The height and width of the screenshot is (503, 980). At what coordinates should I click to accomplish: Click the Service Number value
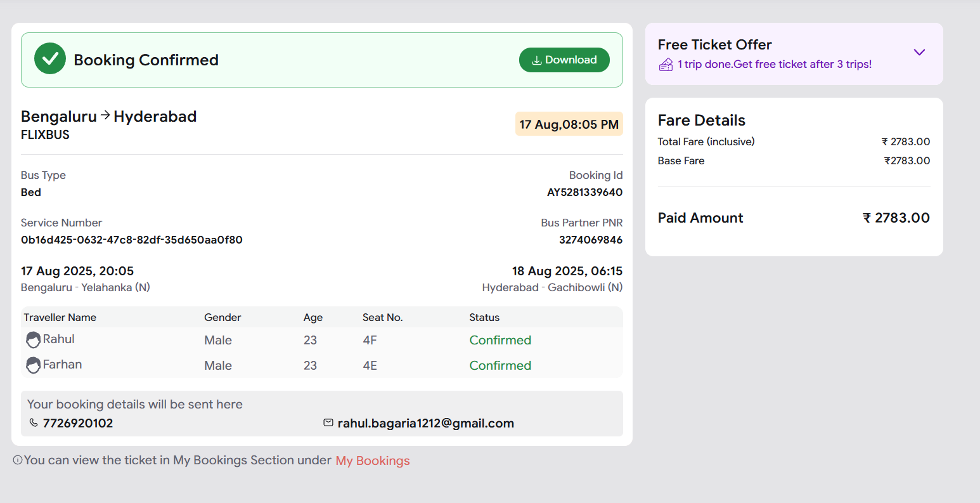(x=132, y=240)
